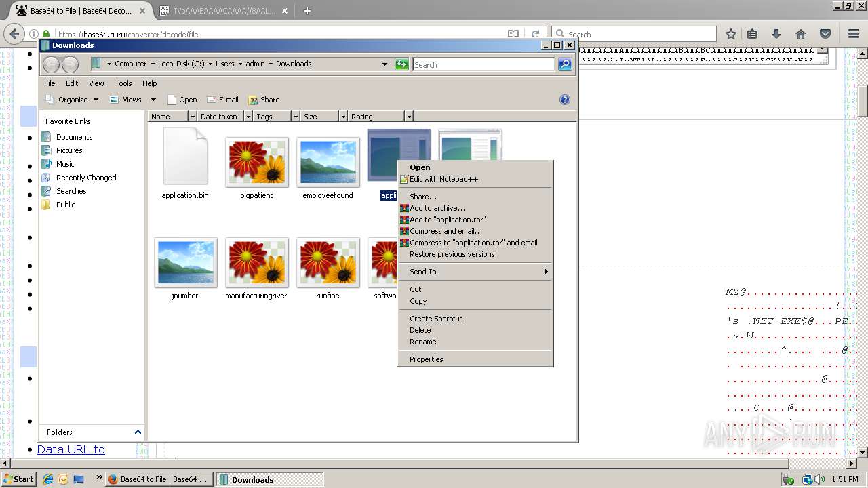The height and width of the screenshot is (488, 868).
Task: Click taskbar volume icon
Action: [x=820, y=479]
